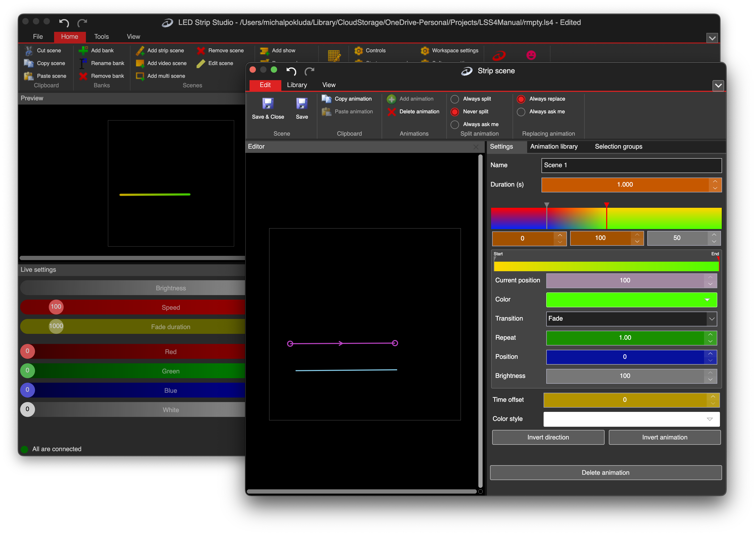Click the Add strip scene icon

[x=140, y=50]
